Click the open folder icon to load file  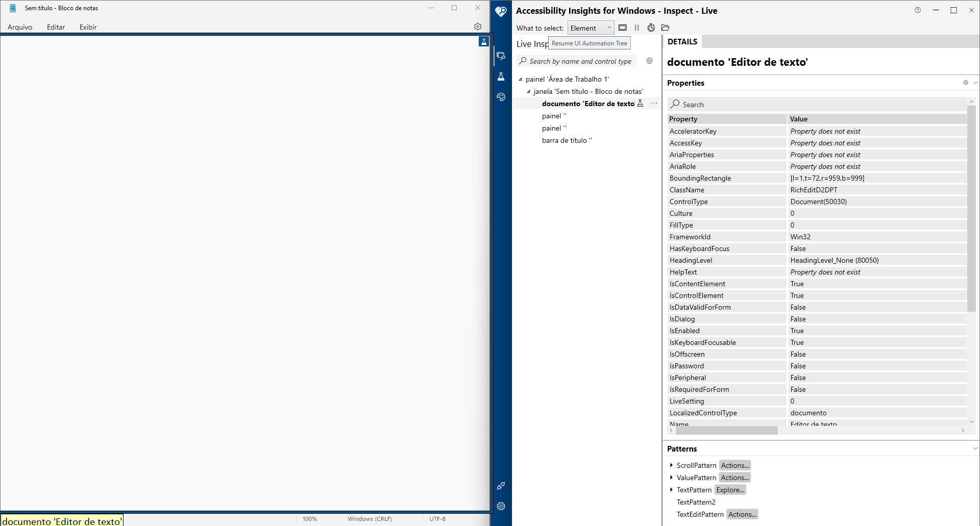coord(665,28)
